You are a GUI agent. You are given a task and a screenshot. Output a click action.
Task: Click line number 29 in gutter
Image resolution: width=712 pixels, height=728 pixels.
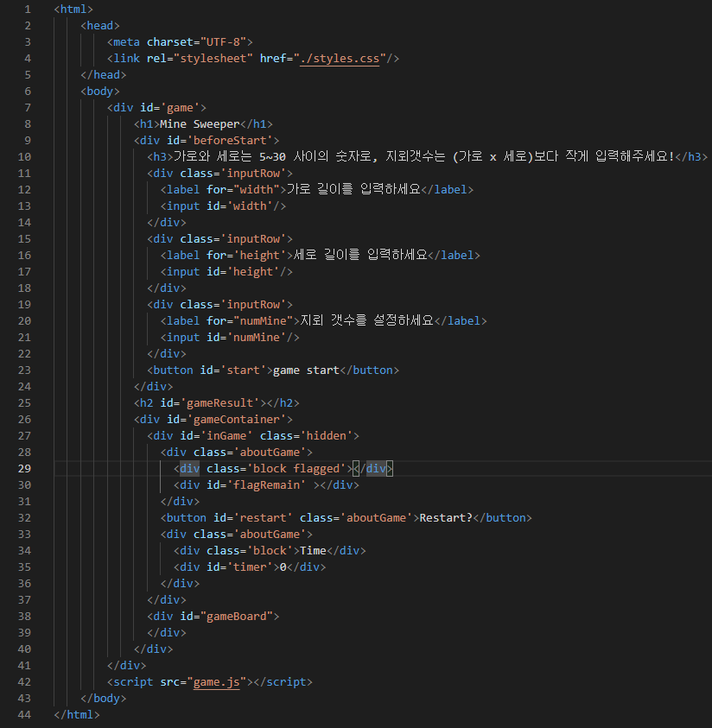point(24,468)
